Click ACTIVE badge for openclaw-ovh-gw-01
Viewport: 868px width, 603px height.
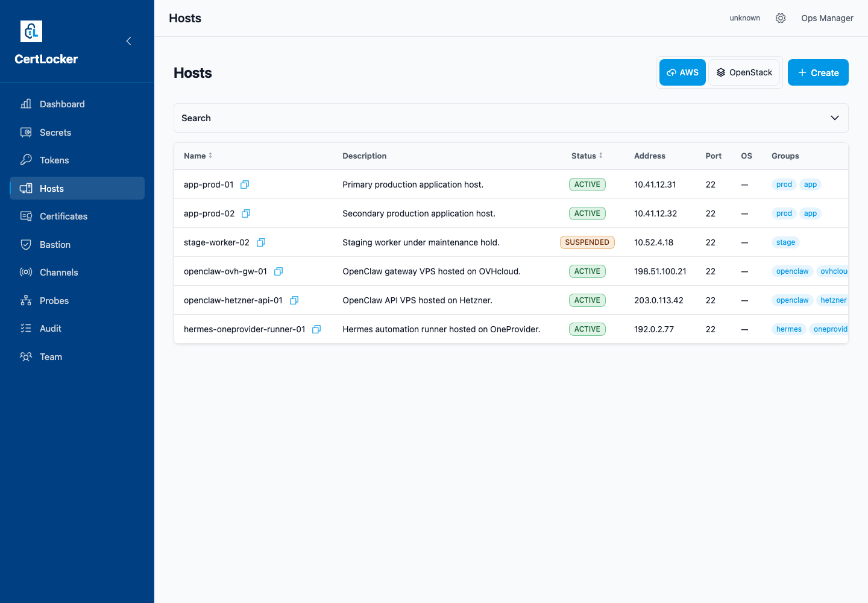pos(587,271)
